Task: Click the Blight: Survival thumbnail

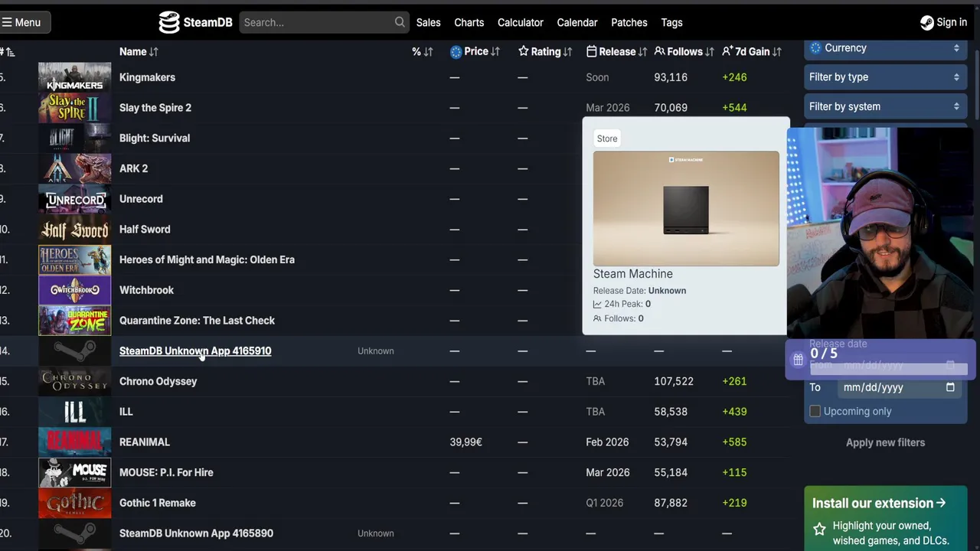Action: pos(74,138)
